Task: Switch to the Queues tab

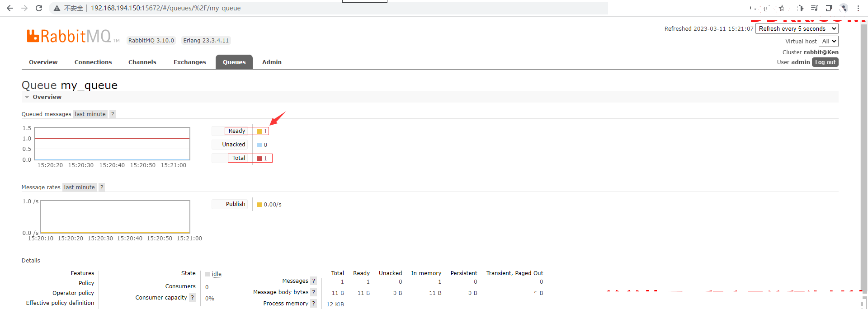Action: click(x=234, y=62)
